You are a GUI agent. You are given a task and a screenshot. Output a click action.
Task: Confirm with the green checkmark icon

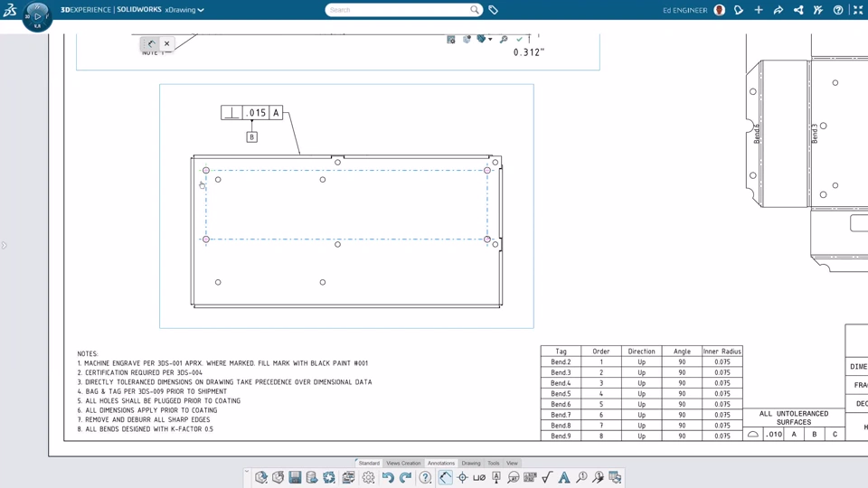click(519, 39)
